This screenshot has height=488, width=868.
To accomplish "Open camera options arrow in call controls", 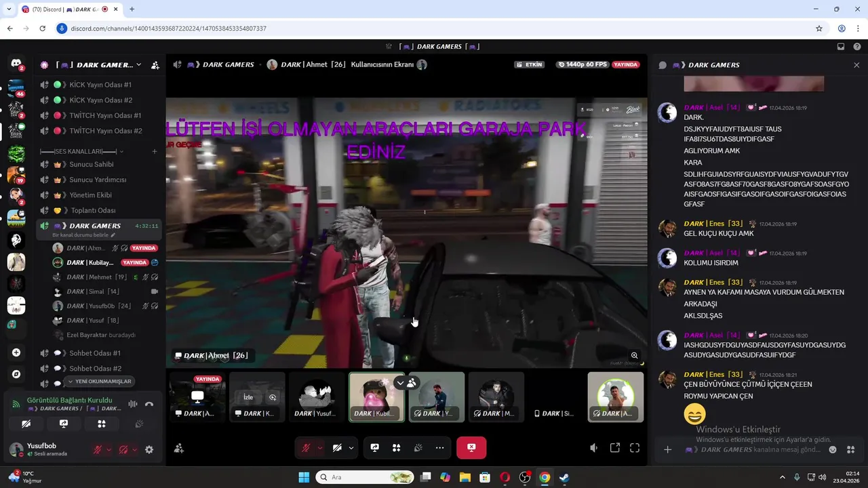I will coord(351,448).
